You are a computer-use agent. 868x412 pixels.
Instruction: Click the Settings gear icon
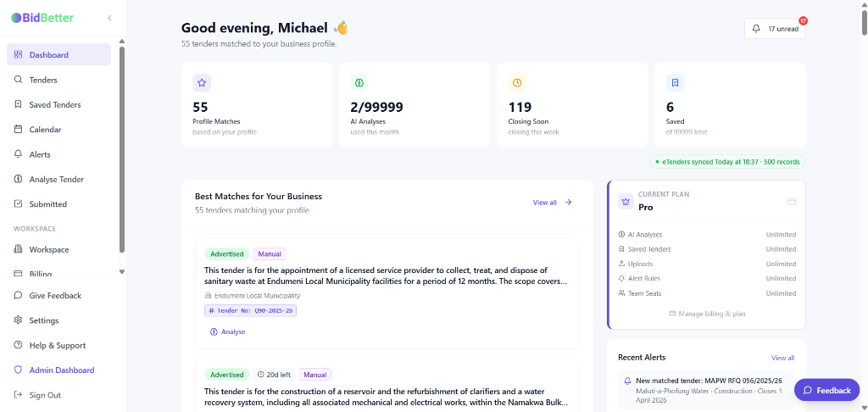pos(18,320)
